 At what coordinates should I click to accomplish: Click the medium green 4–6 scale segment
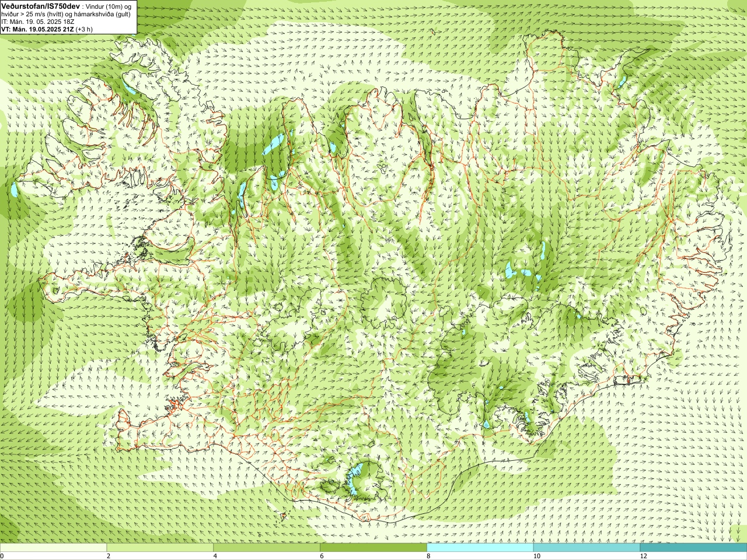(x=267, y=548)
